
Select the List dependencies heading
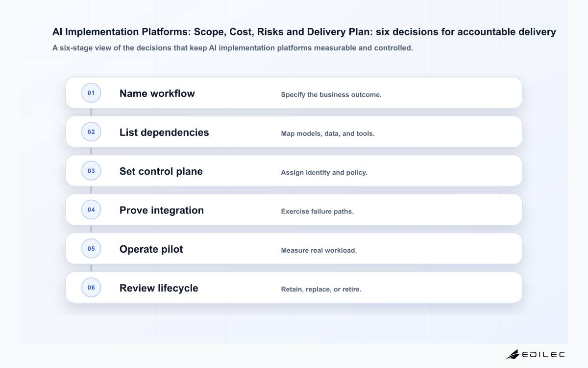164,132
